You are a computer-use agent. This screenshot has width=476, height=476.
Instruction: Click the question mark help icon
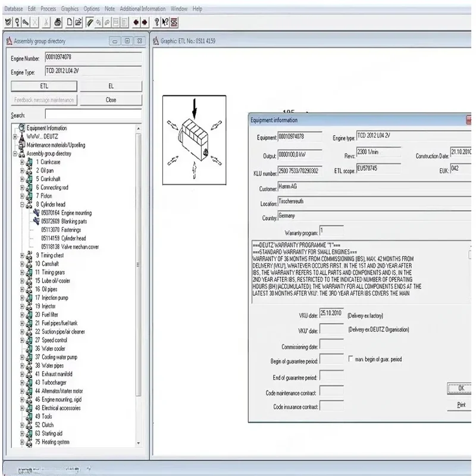point(156,22)
